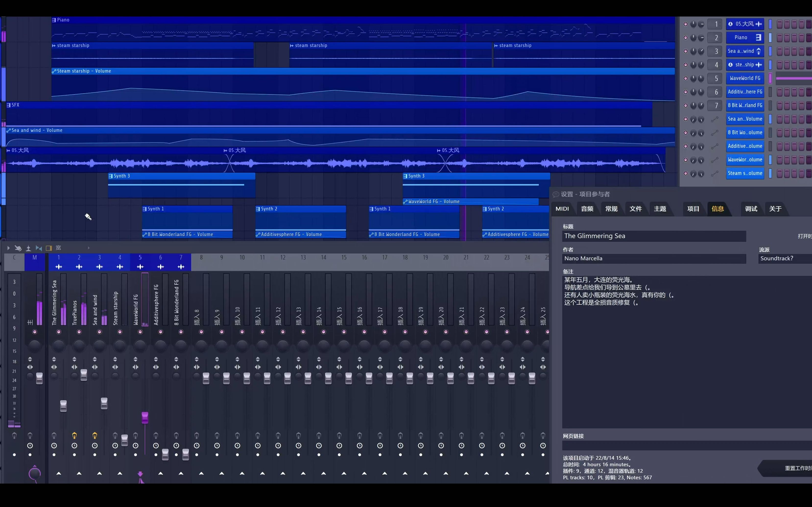
Task: Open the 调试 settings tab
Action: click(x=751, y=208)
